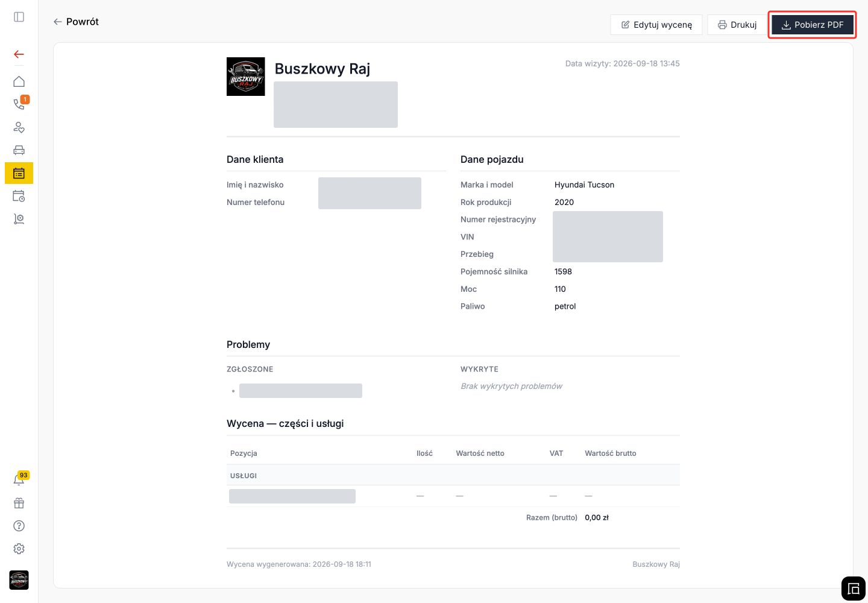Viewport: 868px width, 603px height.
Task: Click the workshop avatar in sidebar bottom
Action: point(19,580)
